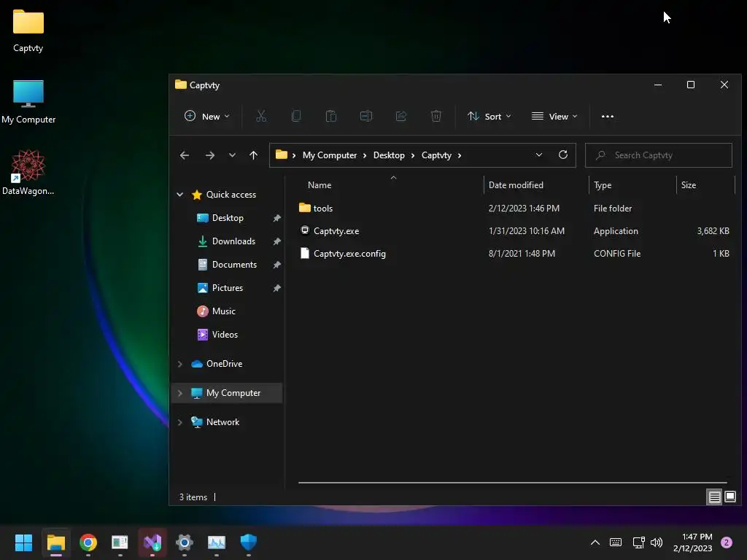This screenshot has height=560, width=747.
Task: Expand the address bar history dropdown
Action: [x=539, y=155]
